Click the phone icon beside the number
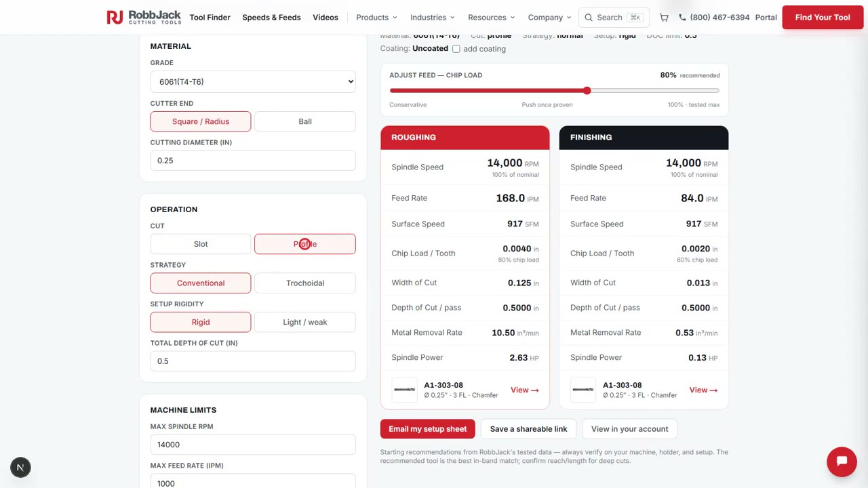 pyautogui.click(x=682, y=18)
